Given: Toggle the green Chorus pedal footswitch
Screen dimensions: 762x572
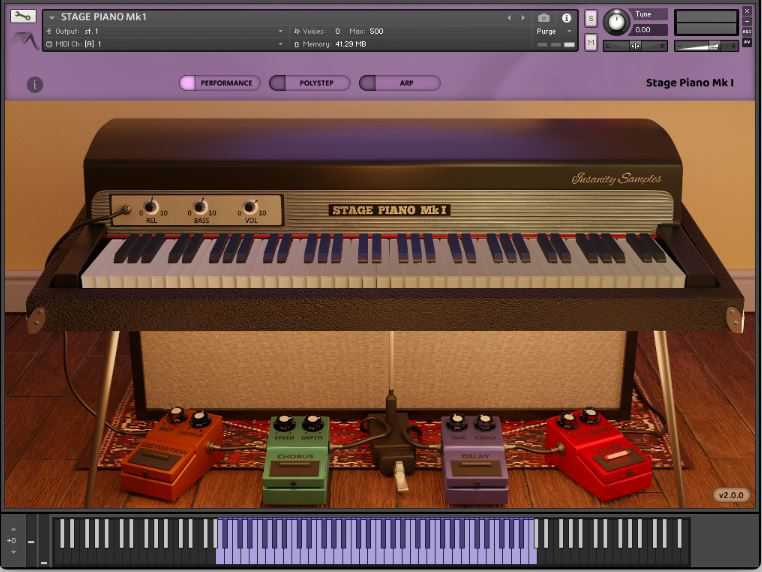Looking at the screenshot, I should [x=294, y=469].
